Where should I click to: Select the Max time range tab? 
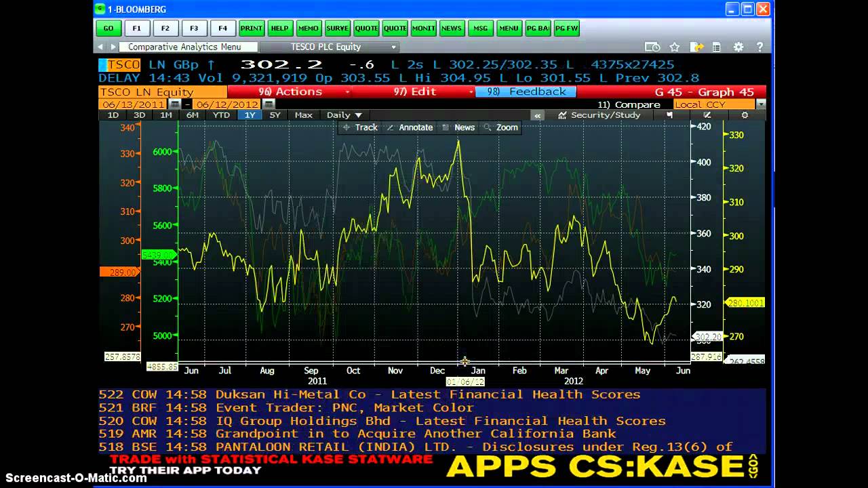coord(303,115)
